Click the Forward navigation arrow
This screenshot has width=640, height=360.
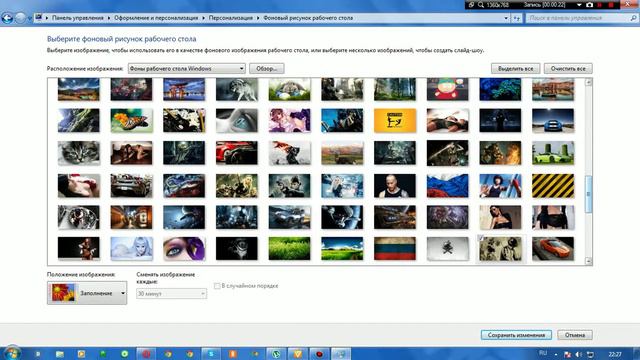(20, 18)
